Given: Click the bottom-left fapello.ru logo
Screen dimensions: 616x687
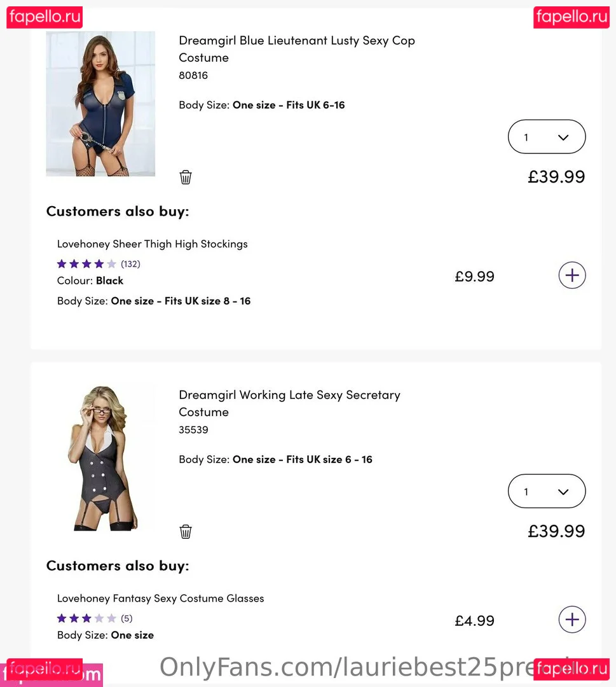Looking at the screenshot, I should coord(44,669).
